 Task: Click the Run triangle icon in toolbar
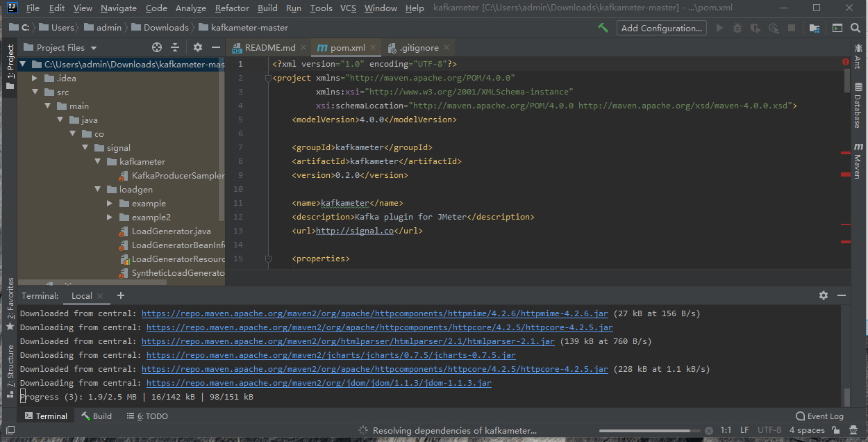pos(719,28)
